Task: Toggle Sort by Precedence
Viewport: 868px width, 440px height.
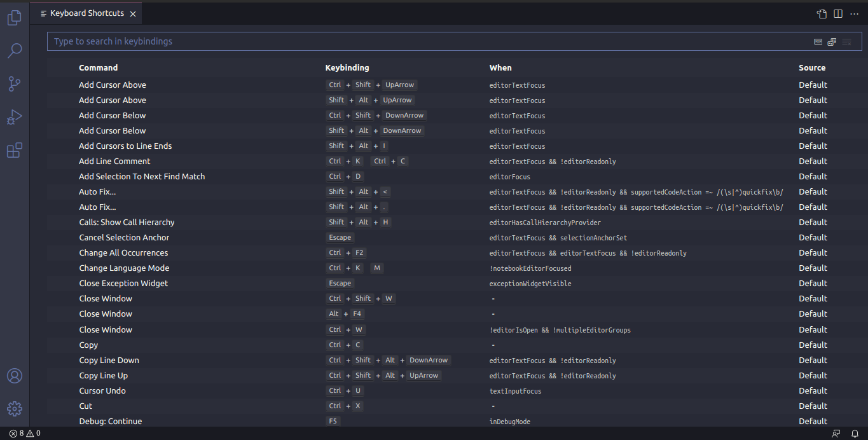Action: click(x=832, y=41)
